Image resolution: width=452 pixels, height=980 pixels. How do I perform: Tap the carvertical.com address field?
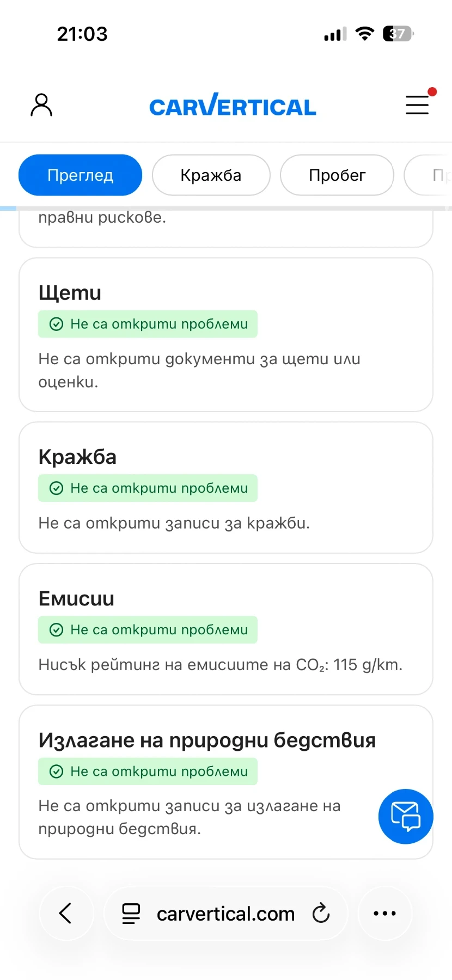point(225,913)
